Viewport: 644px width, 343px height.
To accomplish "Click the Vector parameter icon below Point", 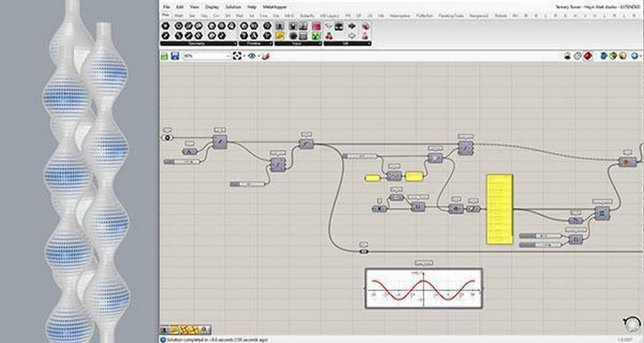I will 165,36.
